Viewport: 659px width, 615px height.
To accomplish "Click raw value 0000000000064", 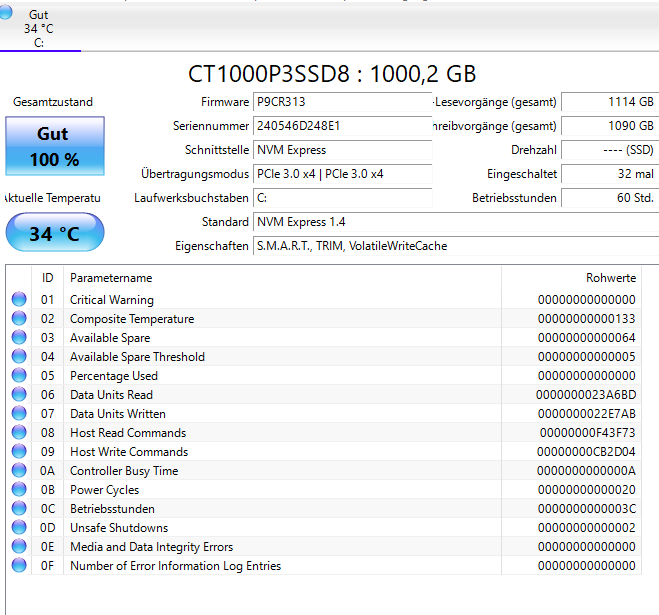I will [x=586, y=338].
